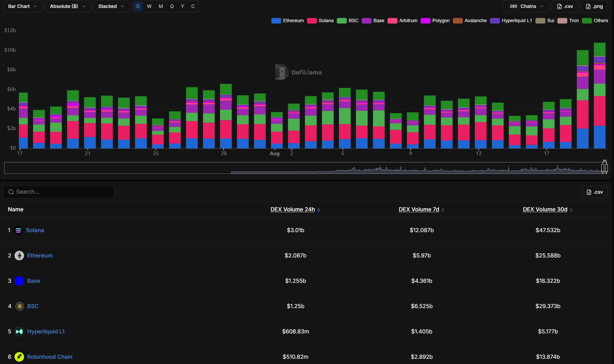Open the Bar Chart type dropdown
Screen dimensions: 614x364
click(23, 6)
